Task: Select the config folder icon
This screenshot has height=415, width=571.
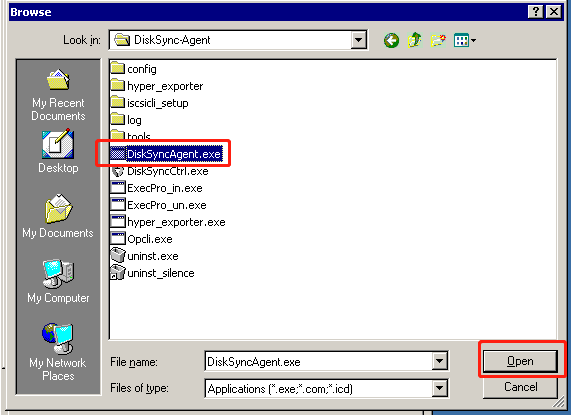Action: [118, 68]
